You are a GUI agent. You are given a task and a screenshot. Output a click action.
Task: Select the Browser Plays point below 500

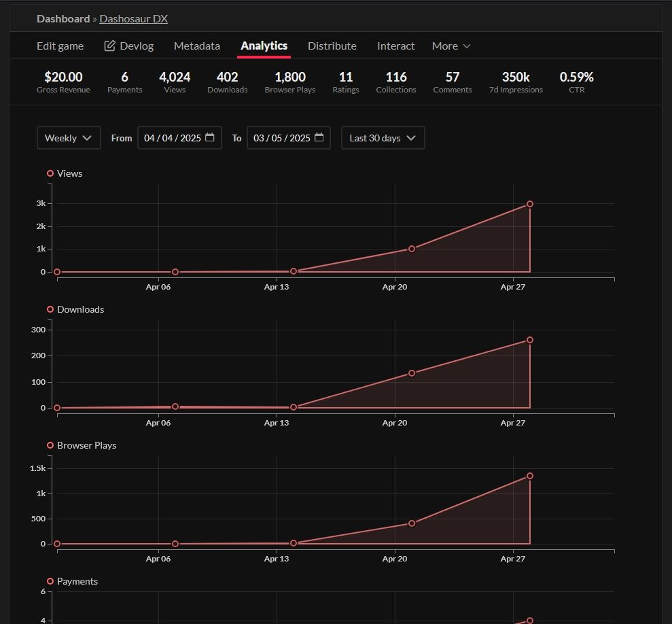[412, 523]
